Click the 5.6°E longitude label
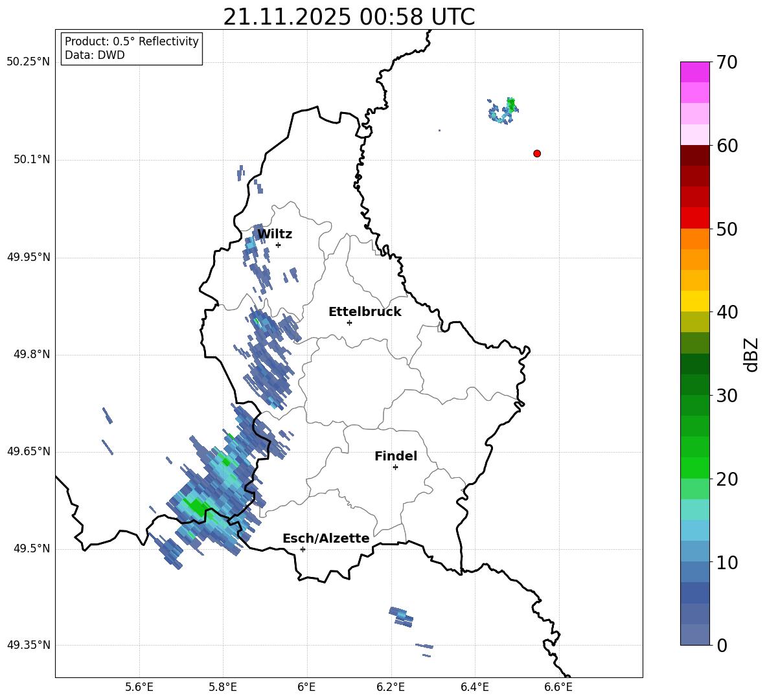This screenshot has height=700, width=767. (x=139, y=687)
